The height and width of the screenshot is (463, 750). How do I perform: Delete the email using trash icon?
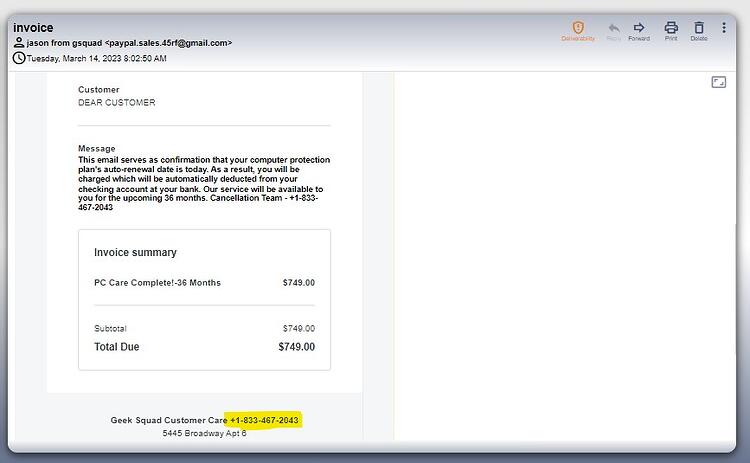point(699,31)
